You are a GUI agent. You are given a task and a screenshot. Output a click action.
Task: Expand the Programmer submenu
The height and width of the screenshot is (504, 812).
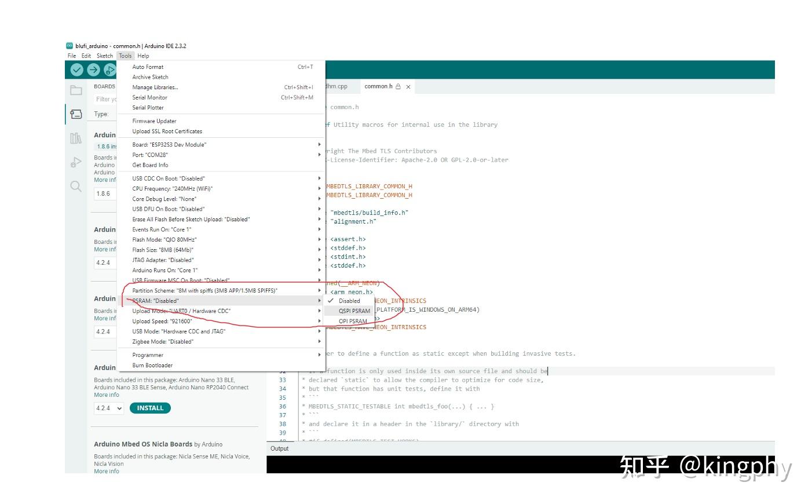(x=221, y=355)
